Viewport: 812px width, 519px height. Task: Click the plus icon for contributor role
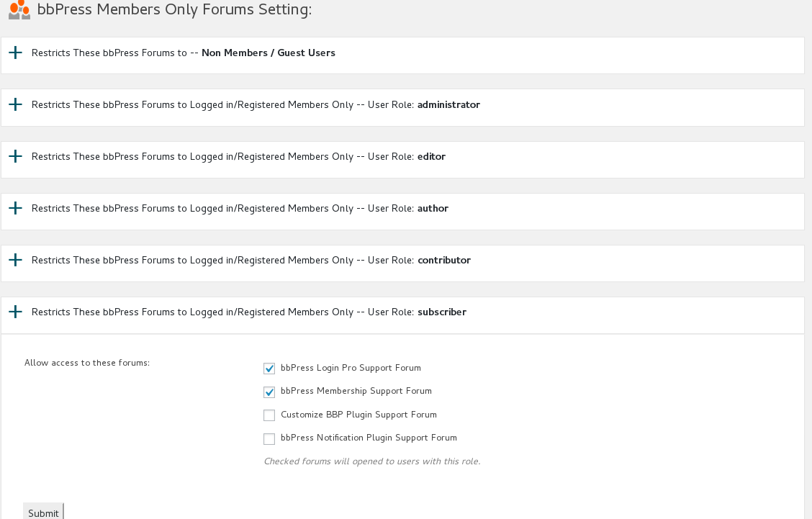[x=15, y=260]
